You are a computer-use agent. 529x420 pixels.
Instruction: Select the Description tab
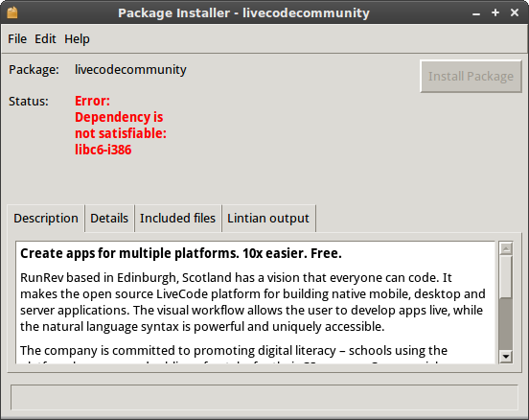pyautogui.click(x=46, y=218)
